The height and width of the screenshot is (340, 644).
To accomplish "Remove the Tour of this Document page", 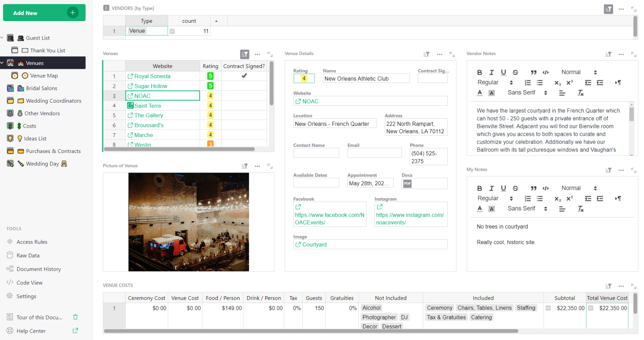I will 76,317.
